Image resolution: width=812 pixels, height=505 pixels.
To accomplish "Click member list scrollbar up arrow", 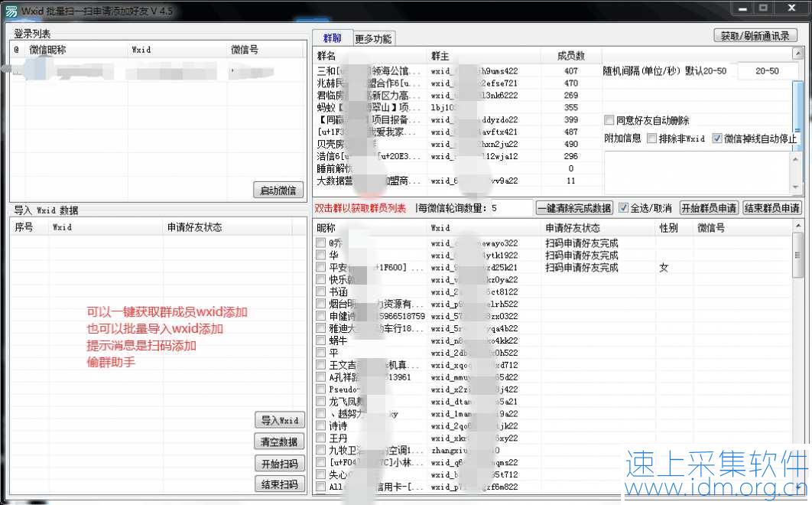I will 798,226.
